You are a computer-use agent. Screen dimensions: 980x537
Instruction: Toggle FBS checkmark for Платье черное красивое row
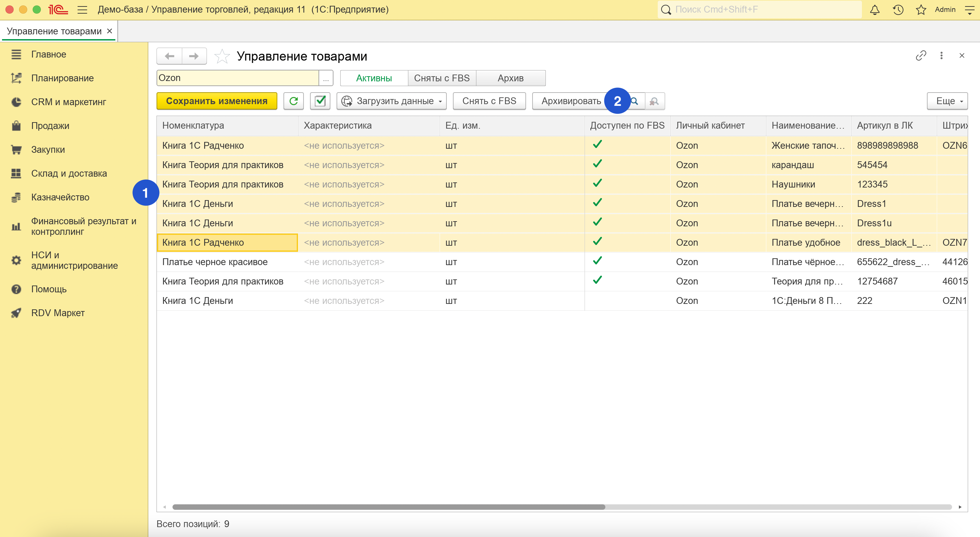(x=597, y=261)
